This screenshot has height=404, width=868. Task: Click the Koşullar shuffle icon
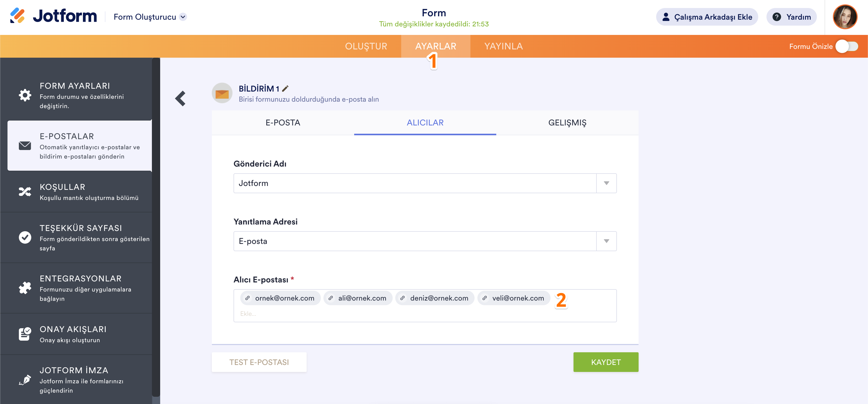tap(25, 192)
